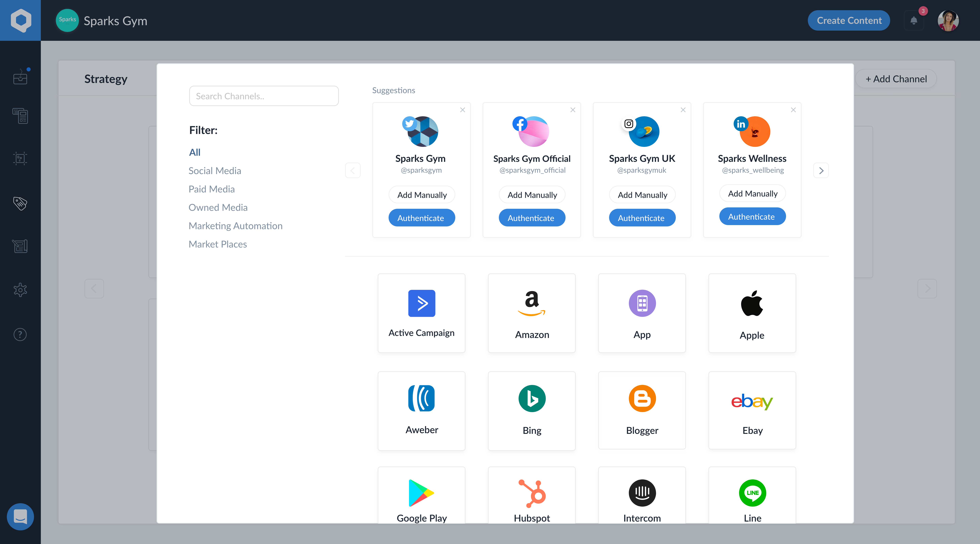Open the chat widget icon
980x544 pixels.
point(20,517)
